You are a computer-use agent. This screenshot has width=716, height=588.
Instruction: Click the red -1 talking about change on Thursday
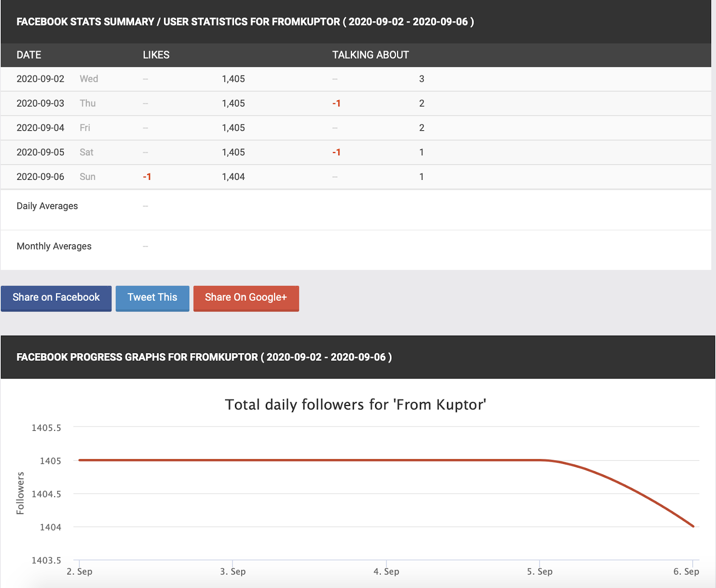point(337,103)
